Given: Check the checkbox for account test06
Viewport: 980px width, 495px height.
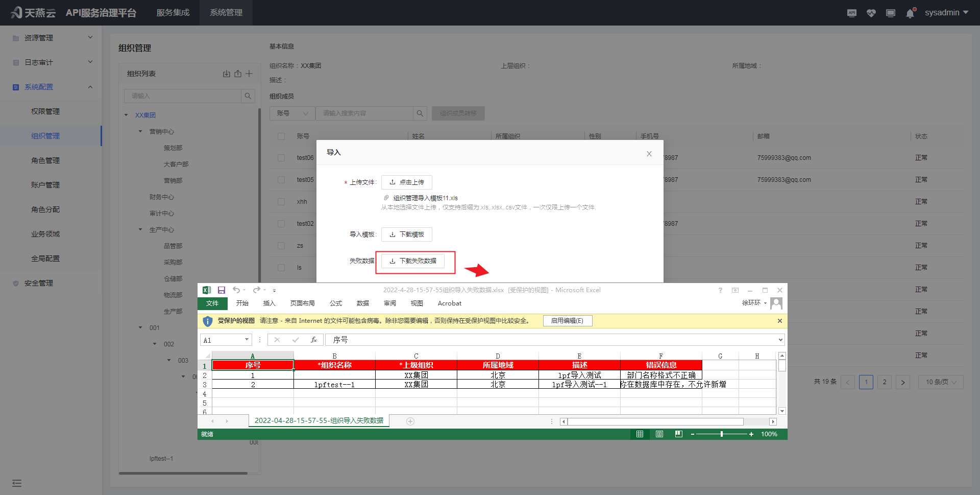Looking at the screenshot, I should click(281, 158).
